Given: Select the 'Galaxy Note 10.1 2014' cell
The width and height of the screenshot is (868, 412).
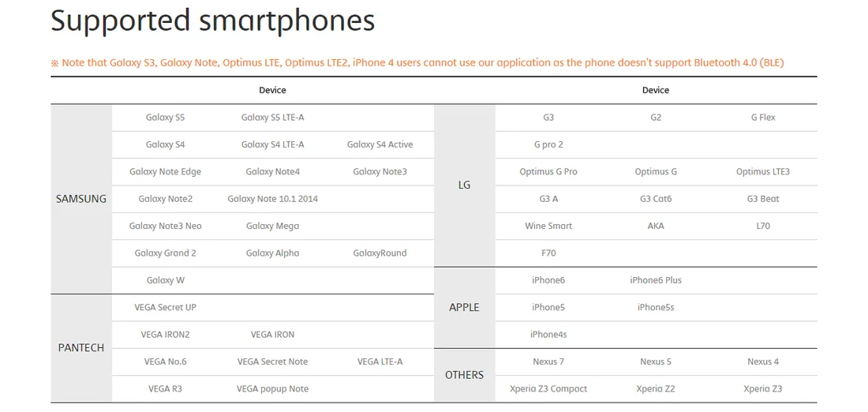Looking at the screenshot, I should tap(273, 199).
